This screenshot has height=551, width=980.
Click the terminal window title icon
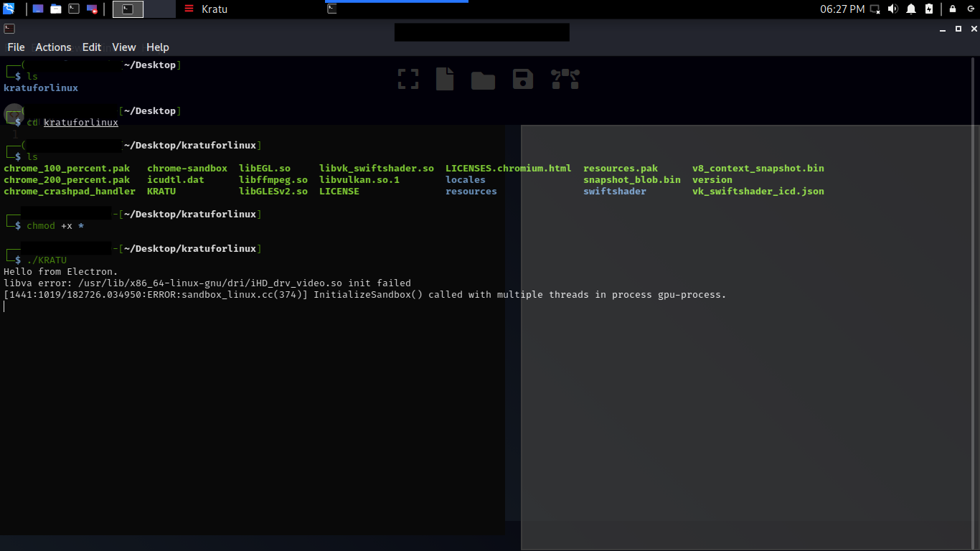pyautogui.click(x=9, y=29)
